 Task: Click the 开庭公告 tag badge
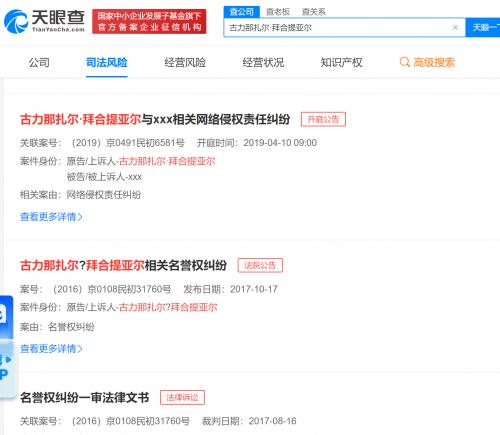pyautogui.click(x=323, y=119)
